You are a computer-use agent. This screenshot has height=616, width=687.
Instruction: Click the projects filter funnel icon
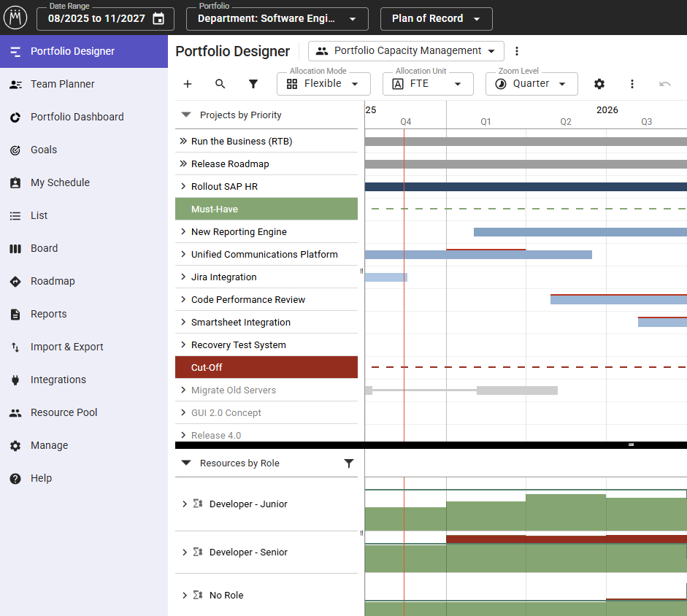(253, 84)
